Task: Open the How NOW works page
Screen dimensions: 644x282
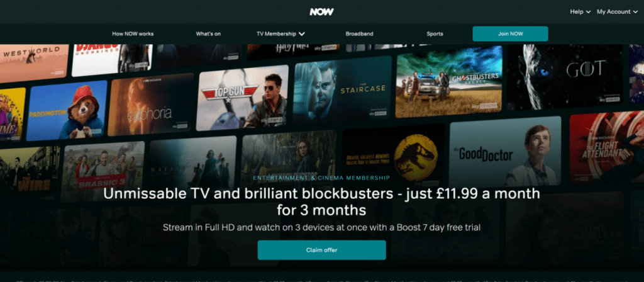Action: click(133, 34)
